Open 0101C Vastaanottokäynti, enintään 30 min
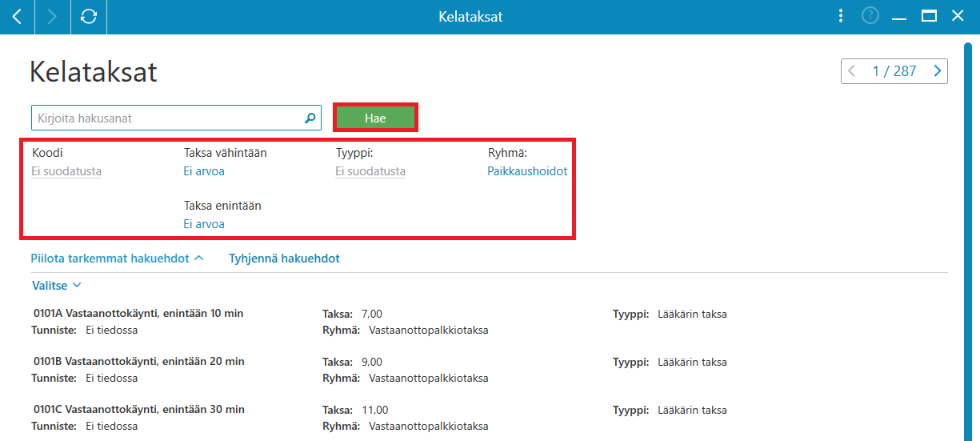This screenshot has width=980, height=441. pyautogui.click(x=138, y=409)
